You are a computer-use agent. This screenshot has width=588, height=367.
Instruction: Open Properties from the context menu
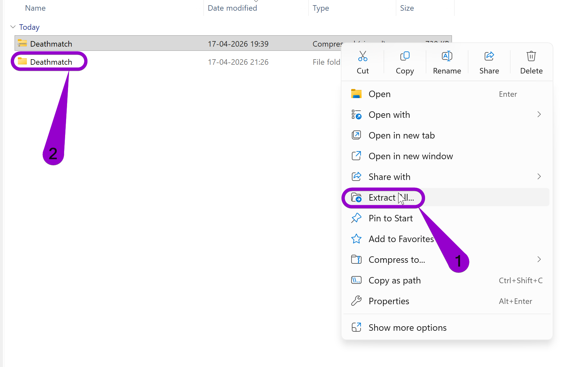389,301
